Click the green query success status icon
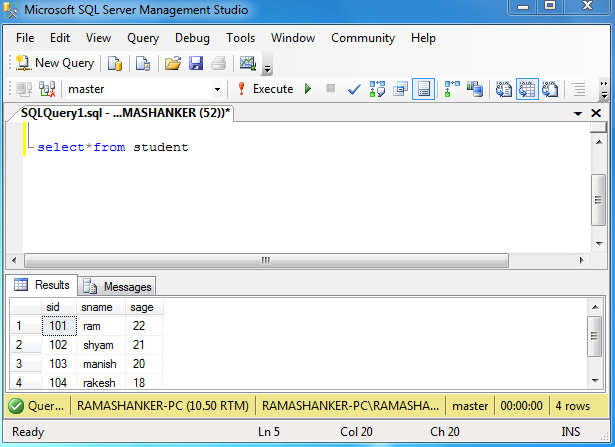The width and height of the screenshot is (615, 447). pyautogui.click(x=16, y=406)
